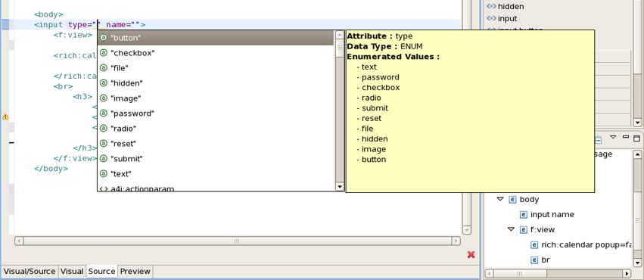Viewport: 644px width, 280px height.
Task: Select the br node in Outline
Action: click(540, 260)
